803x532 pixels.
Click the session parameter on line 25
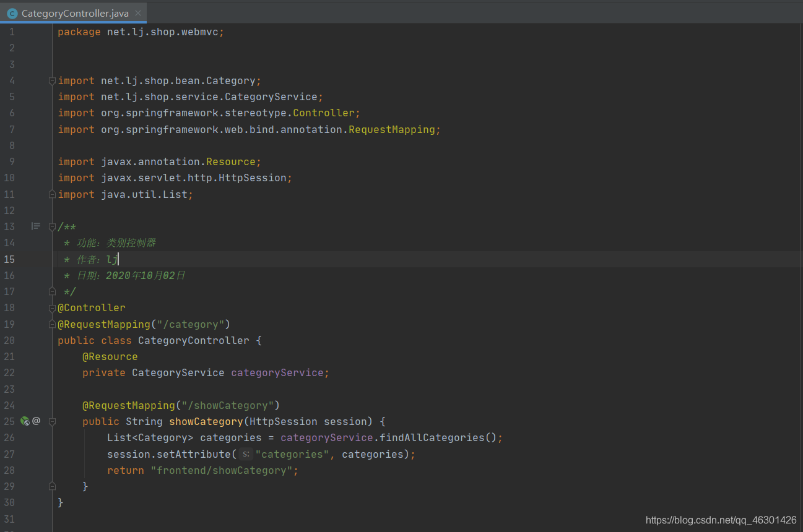pos(345,421)
